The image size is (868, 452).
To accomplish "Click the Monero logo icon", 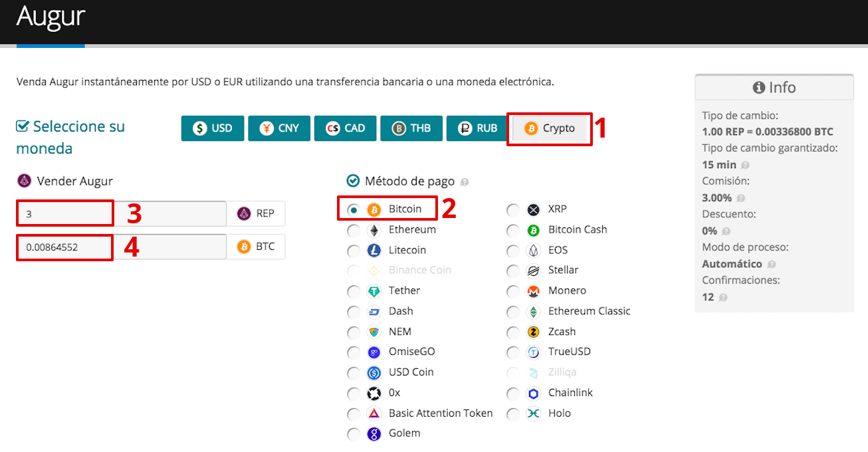I will (x=534, y=291).
